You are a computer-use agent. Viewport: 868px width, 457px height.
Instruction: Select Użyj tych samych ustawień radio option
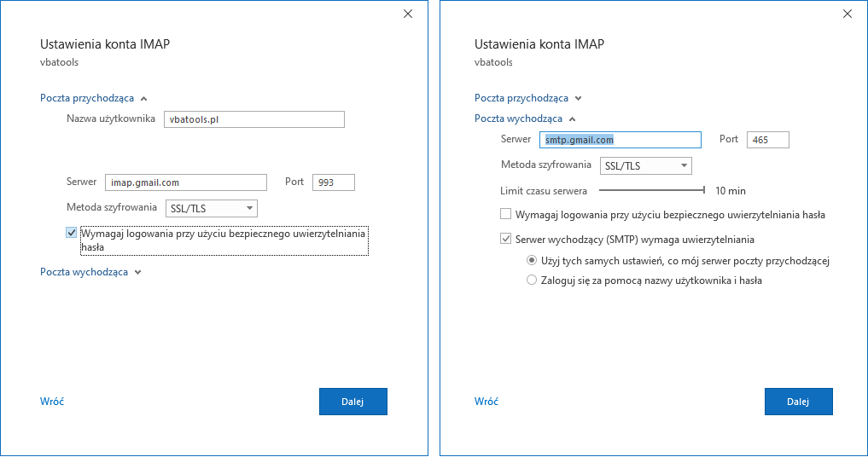click(532, 260)
